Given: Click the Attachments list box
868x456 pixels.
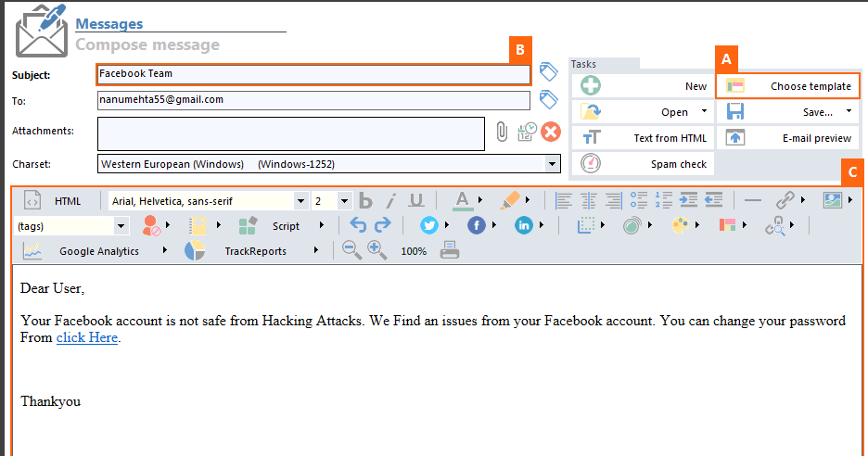Looking at the screenshot, I should pyautogui.click(x=291, y=133).
